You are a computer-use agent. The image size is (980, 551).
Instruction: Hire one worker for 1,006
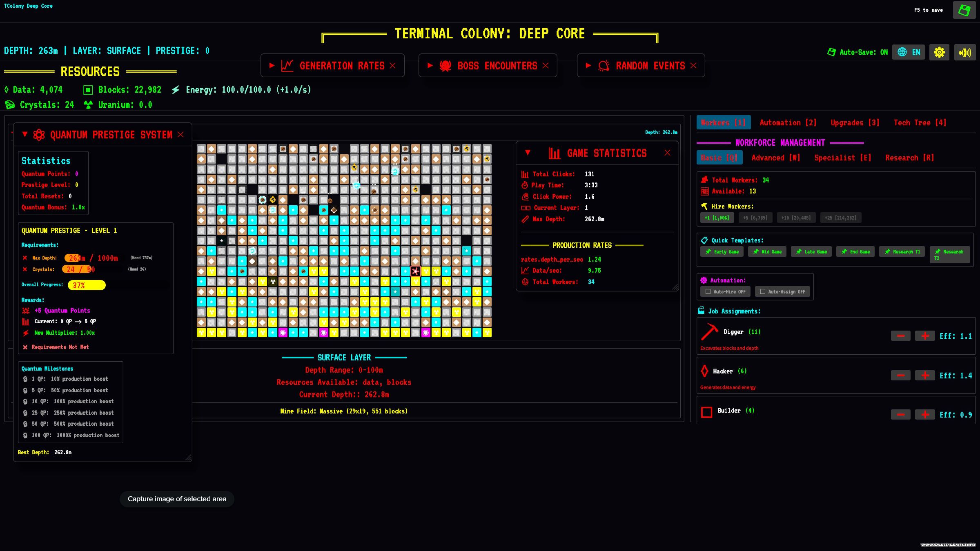click(717, 218)
